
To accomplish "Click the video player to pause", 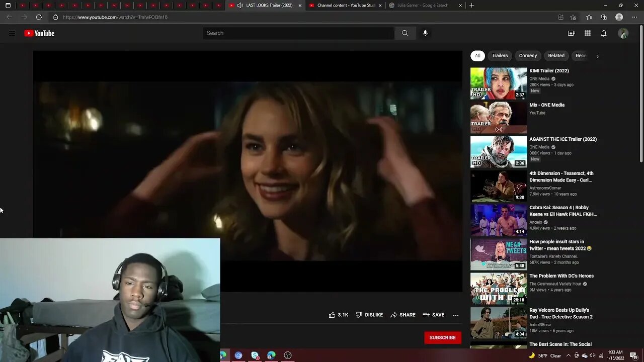I will 248,171.
